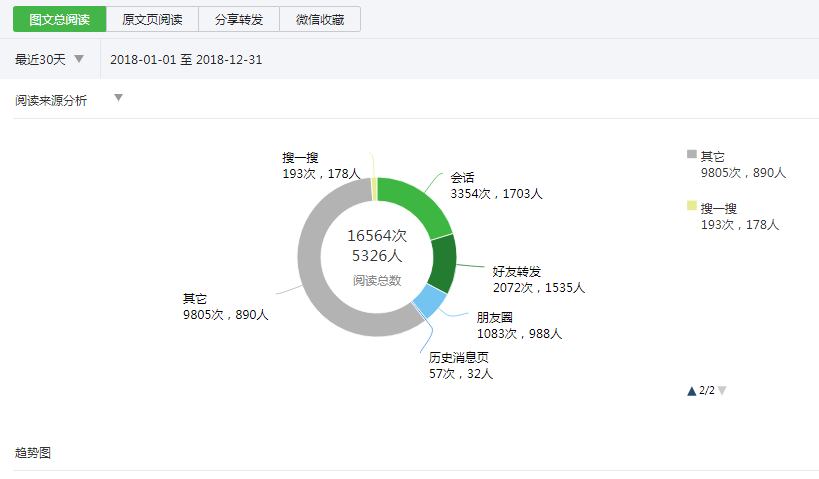The width and height of the screenshot is (819, 479).
Task: Toggle 搜一搜 series via yellow legend square
Action: coord(691,206)
